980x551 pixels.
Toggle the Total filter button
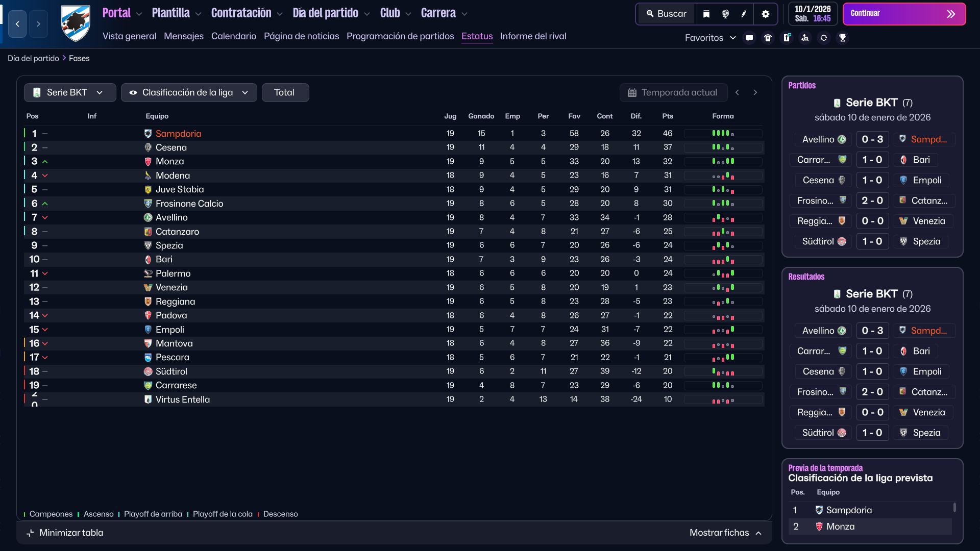pos(285,92)
